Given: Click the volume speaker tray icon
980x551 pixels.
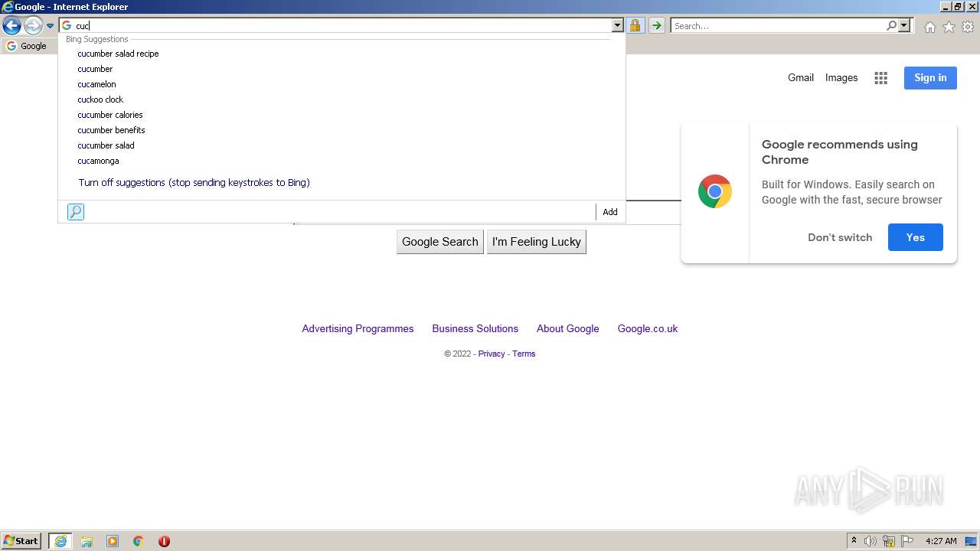Looking at the screenshot, I should pyautogui.click(x=871, y=541).
